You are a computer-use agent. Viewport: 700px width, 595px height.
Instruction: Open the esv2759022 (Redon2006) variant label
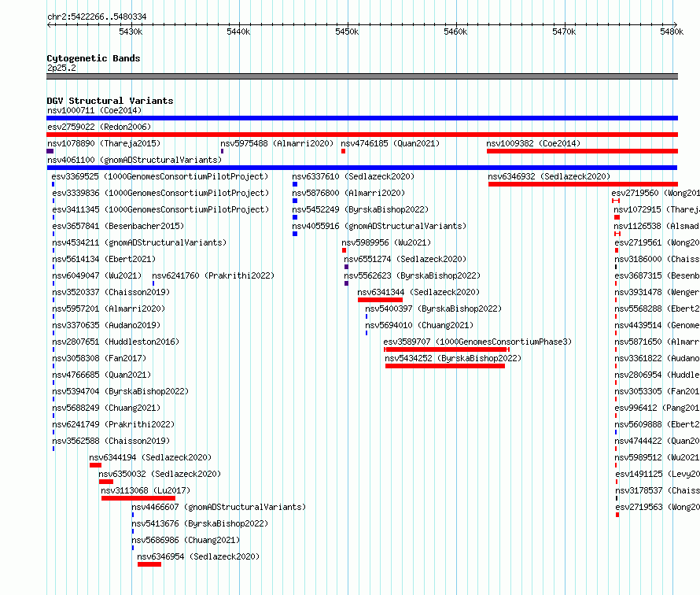click(x=99, y=127)
